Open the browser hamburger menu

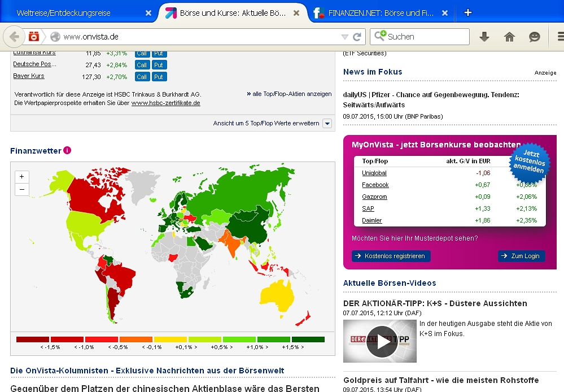click(x=561, y=36)
